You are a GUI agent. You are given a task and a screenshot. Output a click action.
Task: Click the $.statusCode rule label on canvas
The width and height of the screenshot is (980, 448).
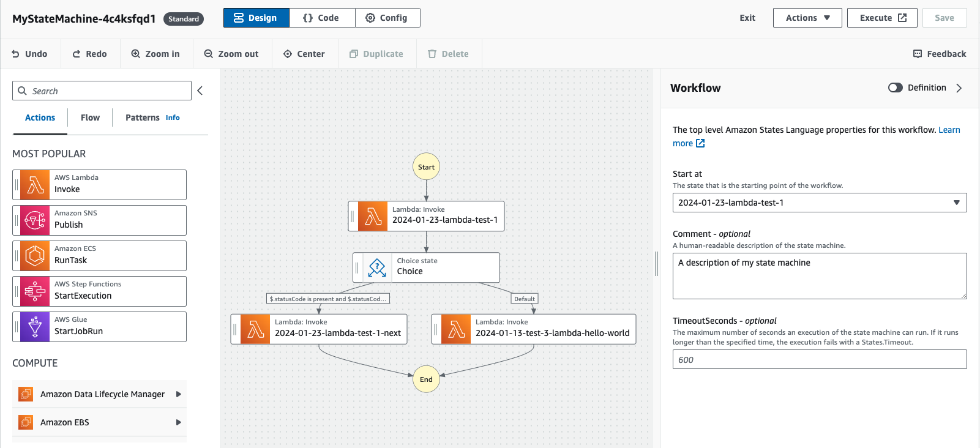coord(328,299)
